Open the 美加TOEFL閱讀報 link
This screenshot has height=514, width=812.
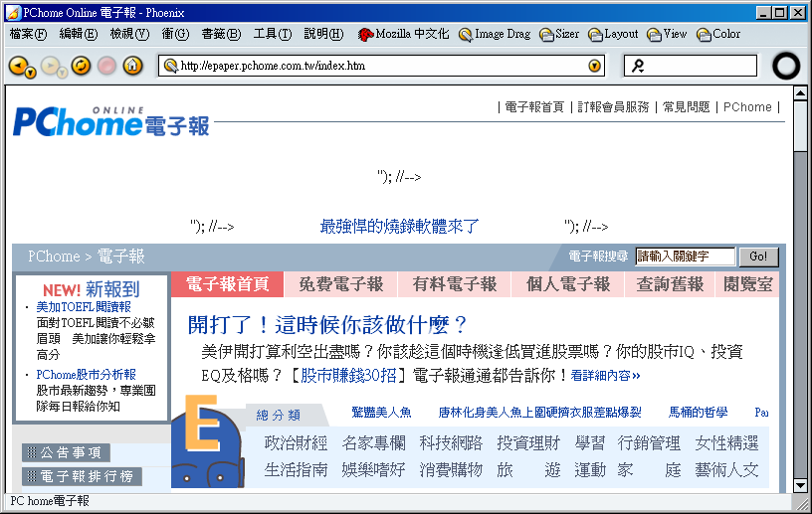[x=84, y=307]
